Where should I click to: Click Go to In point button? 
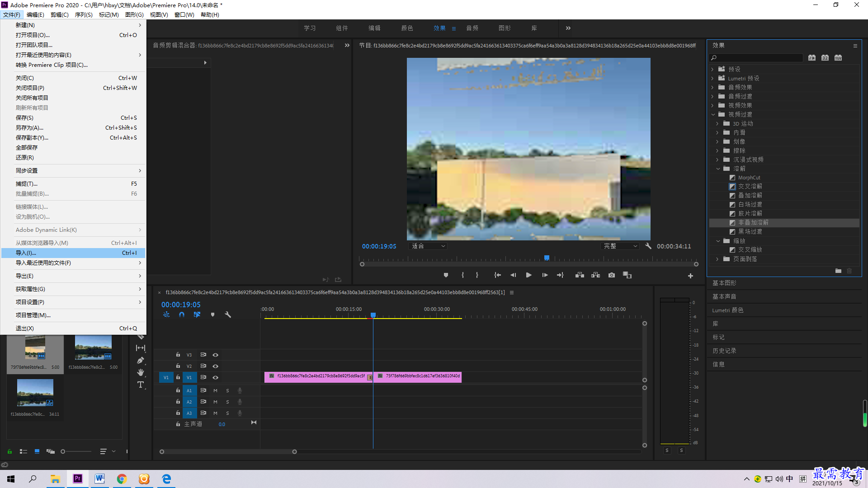point(497,275)
